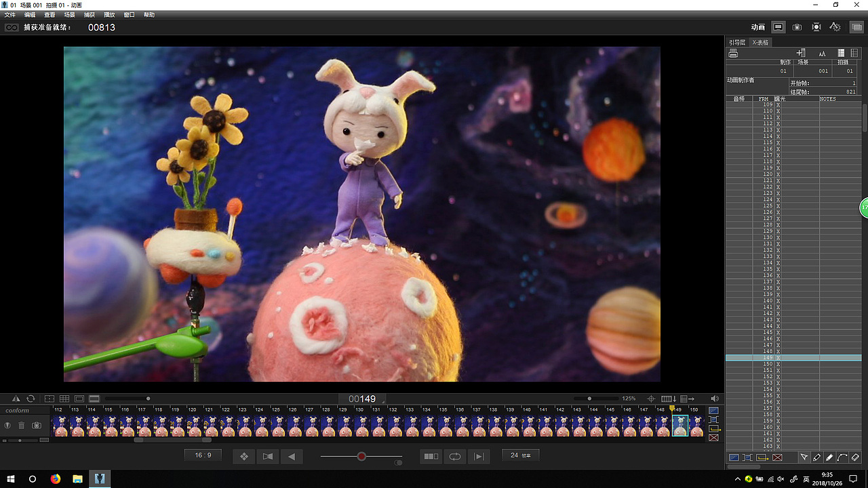Select the curve path drawing tool
Viewport: 868px width, 488px height.
click(x=842, y=457)
